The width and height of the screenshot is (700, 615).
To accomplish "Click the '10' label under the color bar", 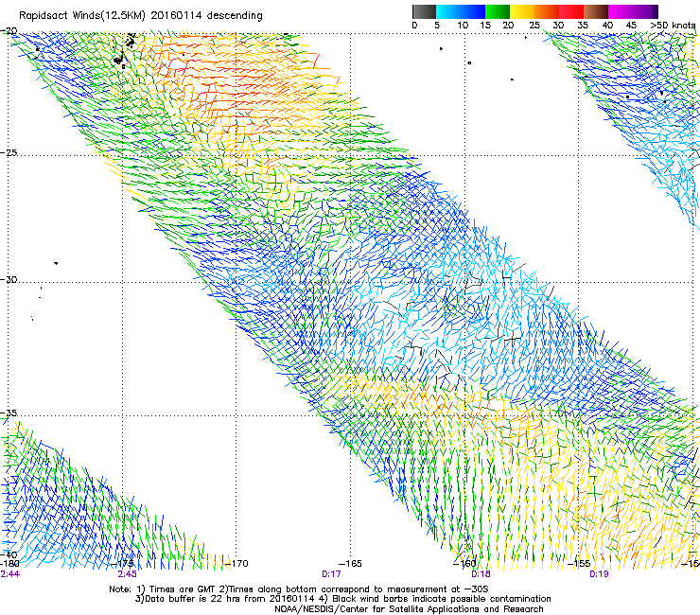I will tap(463, 26).
